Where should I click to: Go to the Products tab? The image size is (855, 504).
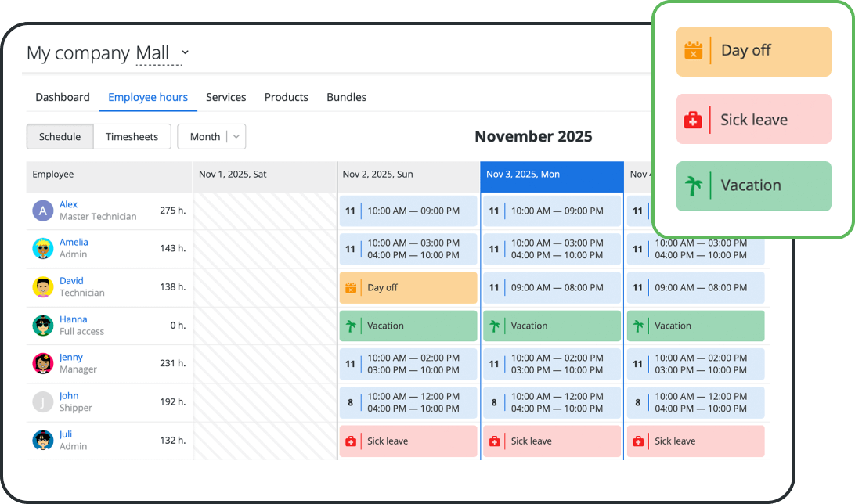286,97
